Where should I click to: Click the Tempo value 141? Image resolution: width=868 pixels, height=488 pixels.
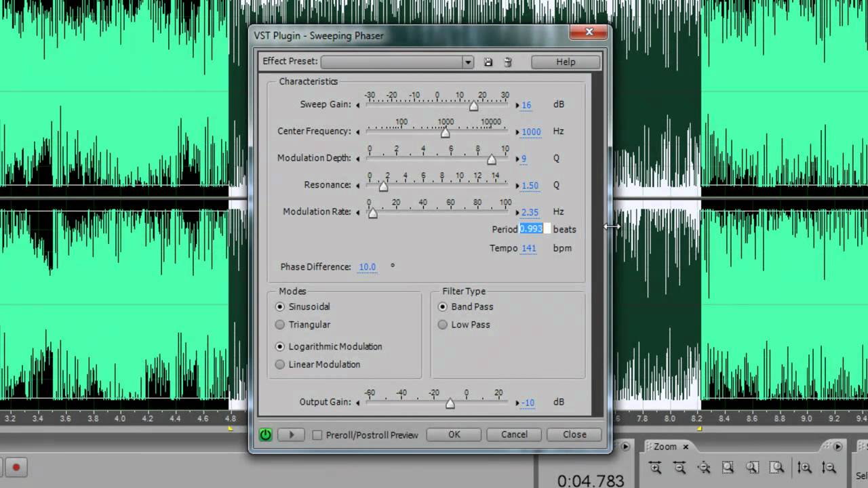(528, 248)
